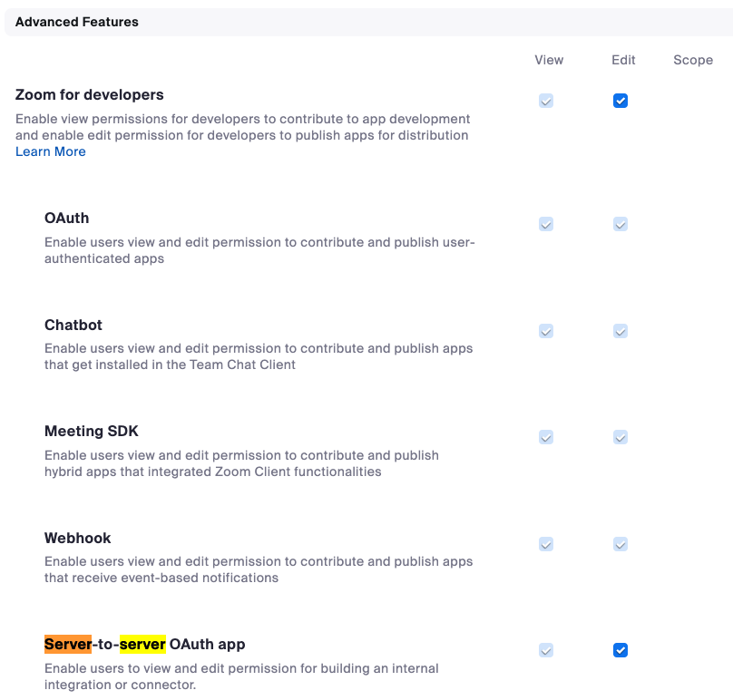The width and height of the screenshot is (733, 700).
Task: Toggle OAuth View permission checkbox
Action: [x=546, y=224]
